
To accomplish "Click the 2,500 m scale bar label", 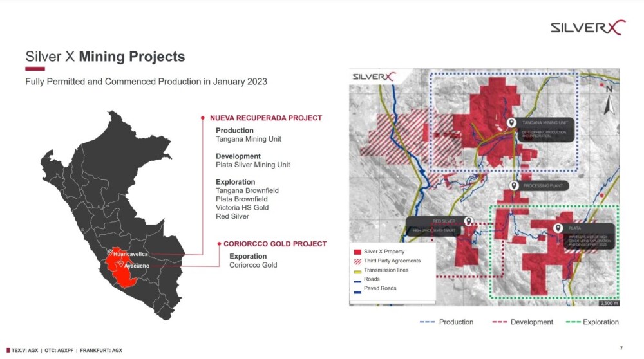I will pos(609,303).
